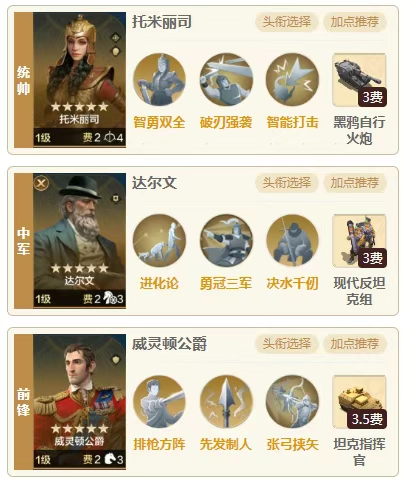Image resolution: width=405 pixels, height=482 pixels.
Task: Select the 黑鸦自行火炮 unit thumbnail
Action: pyautogui.click(x=359, y=80)
